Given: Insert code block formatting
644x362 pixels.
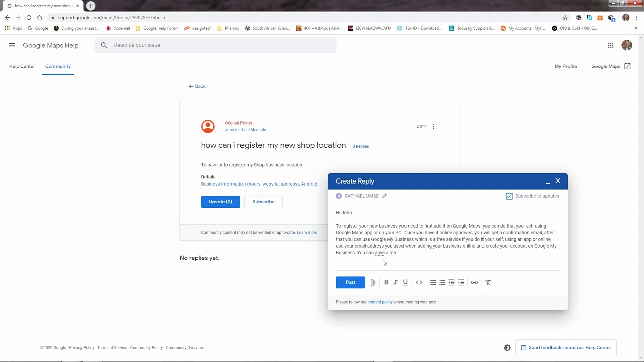Looking at the screenshot, I should coord(419,283).
